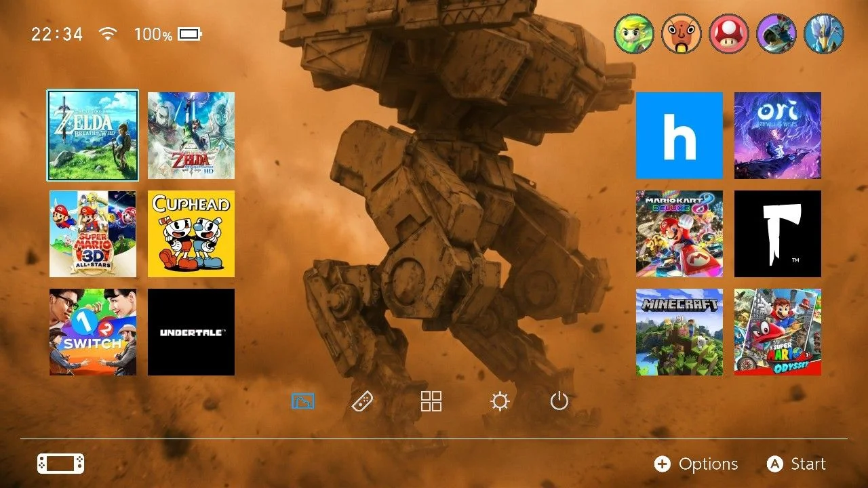Select the Toon Link user avatar
The width and height of the screenshot is (868, 488).
(x=634, y=34)
